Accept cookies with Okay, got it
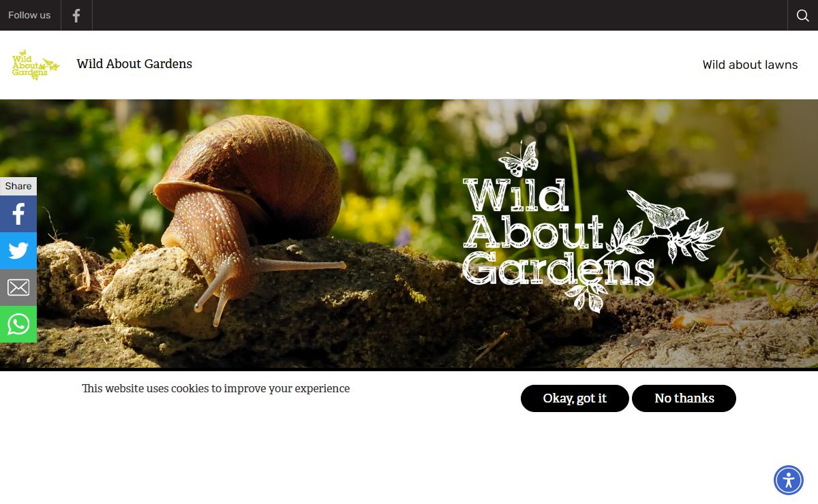Screen dimensions: 818x504 click(575, 398)
